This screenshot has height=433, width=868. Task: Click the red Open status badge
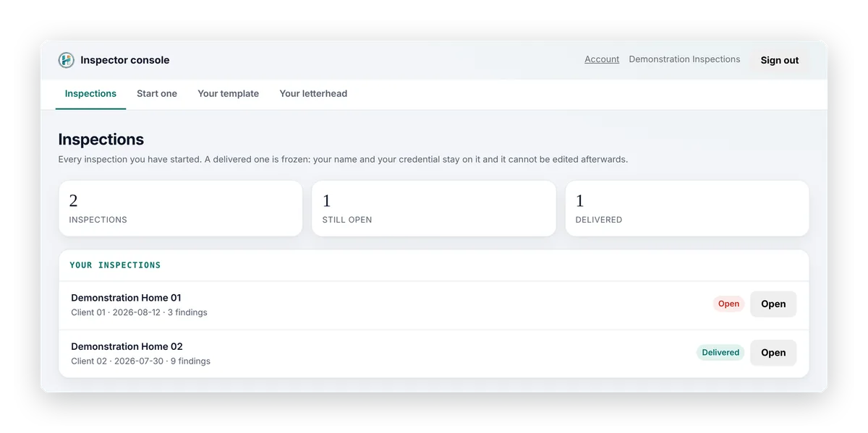728,304
